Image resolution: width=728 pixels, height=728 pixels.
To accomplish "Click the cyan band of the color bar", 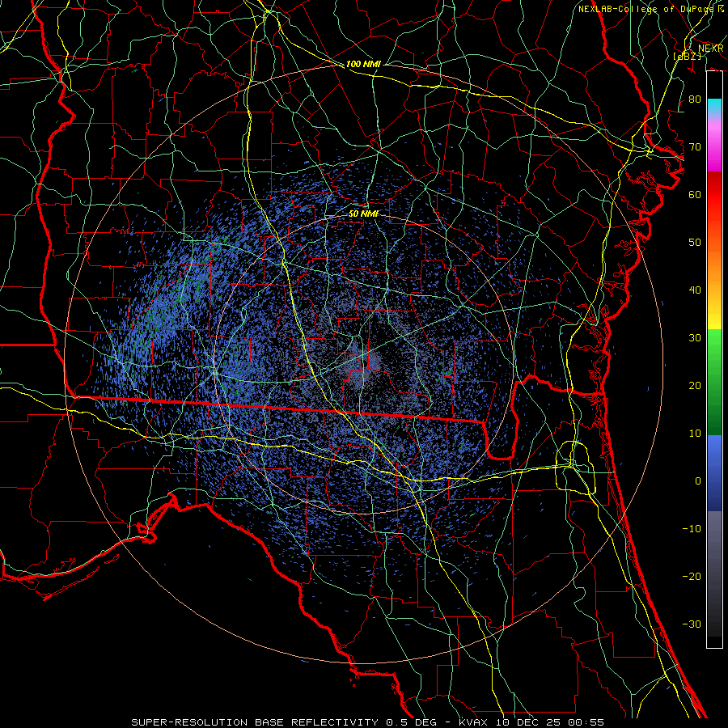I will 714,108.
